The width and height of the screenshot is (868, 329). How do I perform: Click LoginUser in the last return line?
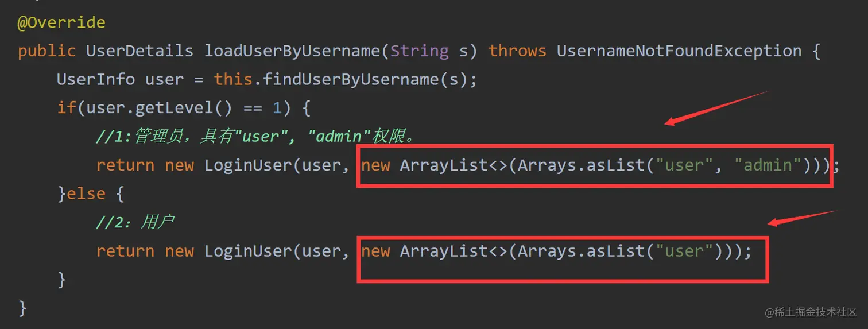(249, 251)
